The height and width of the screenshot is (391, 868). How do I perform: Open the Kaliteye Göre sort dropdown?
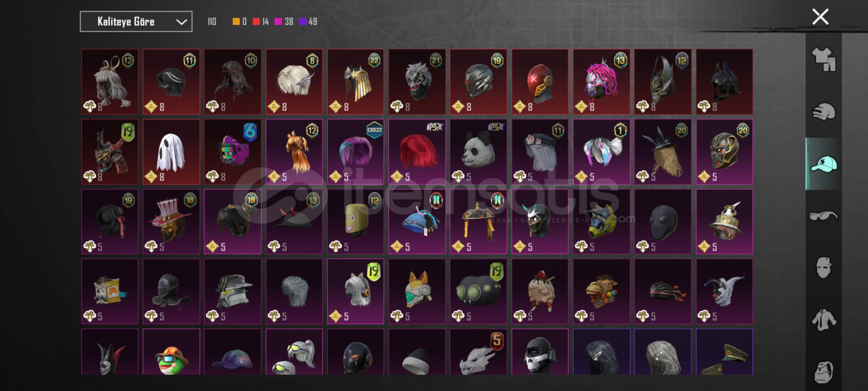tap(136, 22)
